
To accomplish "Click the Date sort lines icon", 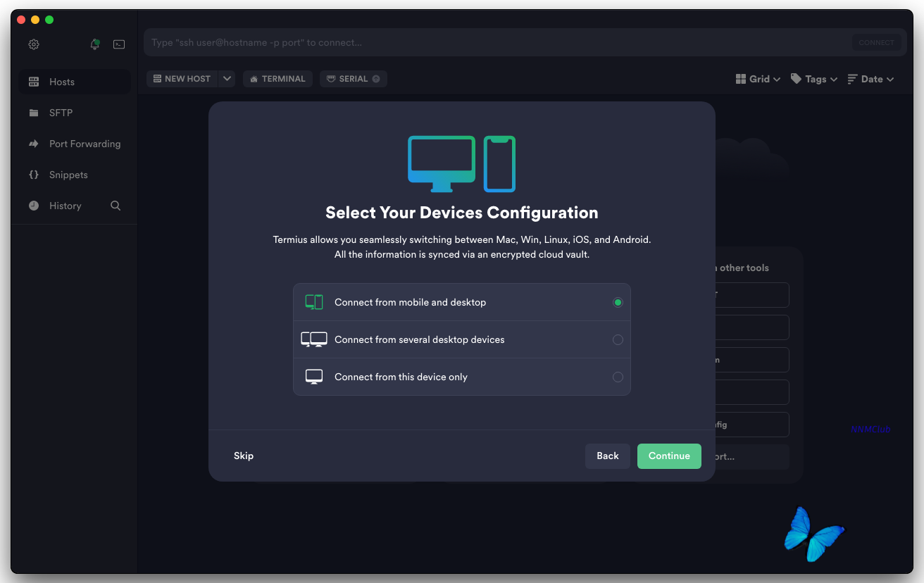I will (853, 79).
